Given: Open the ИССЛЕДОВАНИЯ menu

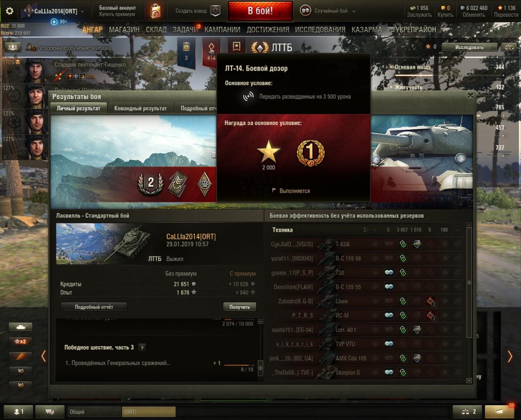Looking at the screenshot, I should point(320,30).
